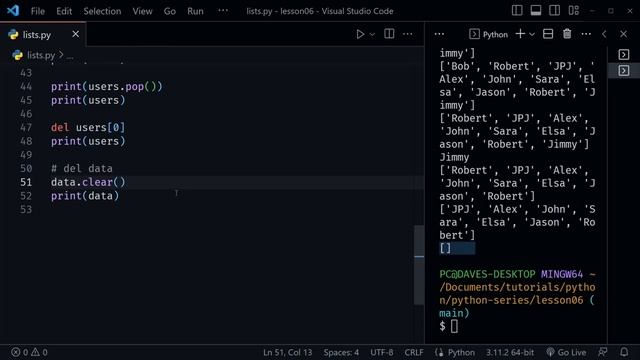The width and height of the screenshot is (640, 360).
Task: Click the highlighted [] terminal output
Action: (x=457, y=248)
